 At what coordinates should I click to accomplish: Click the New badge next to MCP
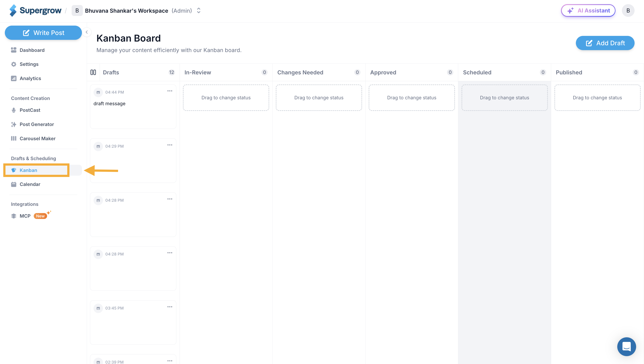(40, 216)
